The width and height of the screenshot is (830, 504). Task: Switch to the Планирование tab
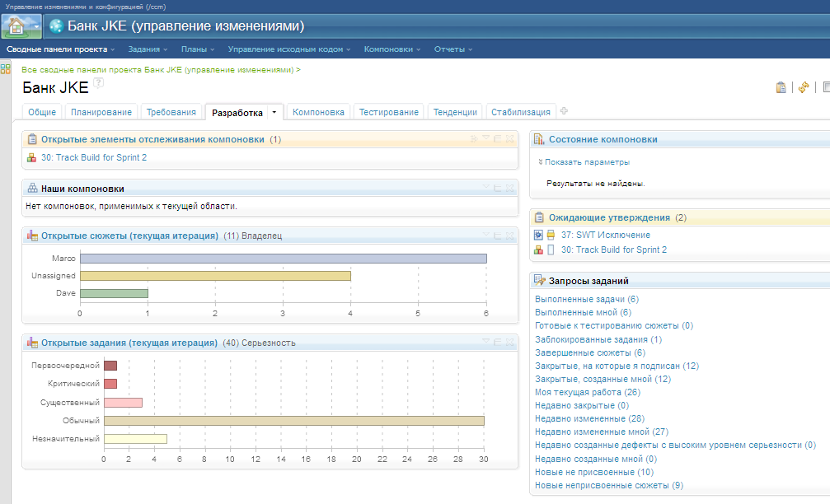click(x=101, y=112)
